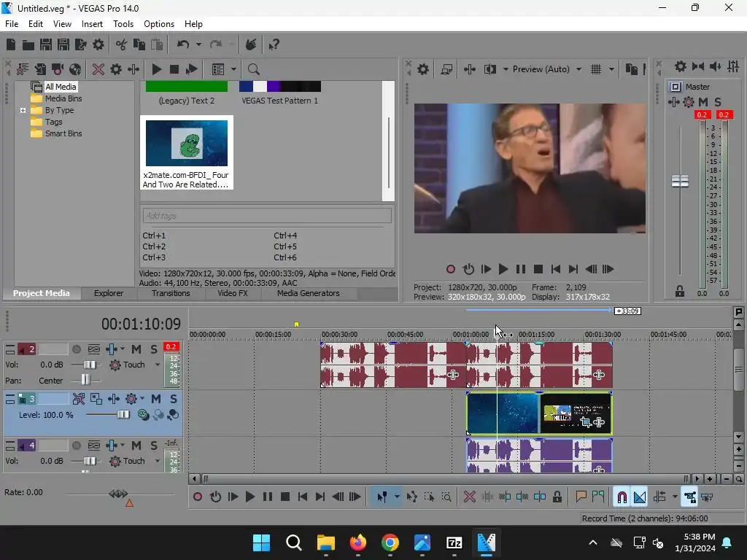The image size is (747, 560).
Task: Toggle Enable Snapping magnet button
Action: point(622,497)
